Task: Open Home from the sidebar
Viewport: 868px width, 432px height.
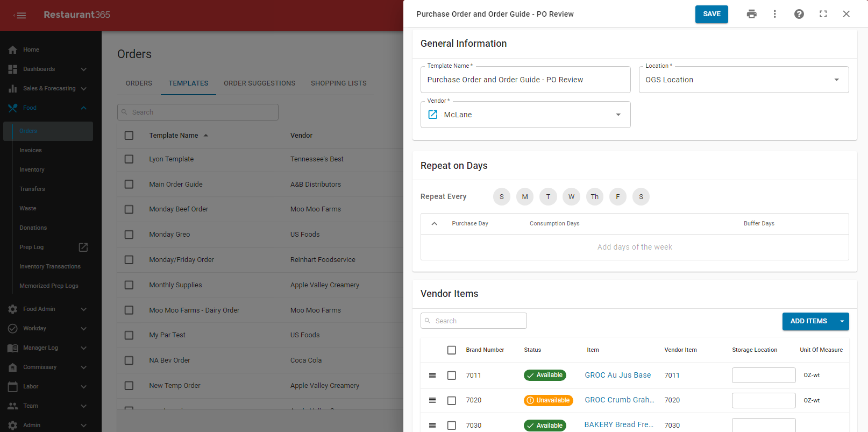Action: click(x=31, y=49)
